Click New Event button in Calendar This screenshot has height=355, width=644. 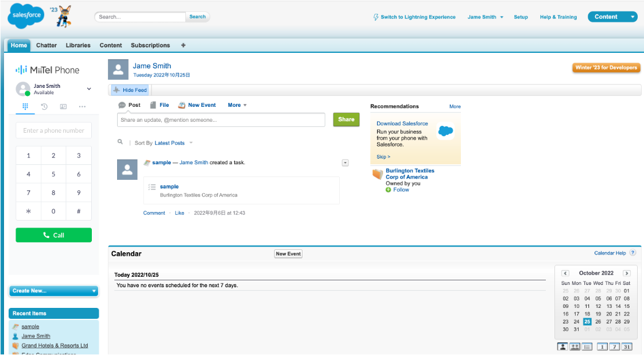coord(288,254)
